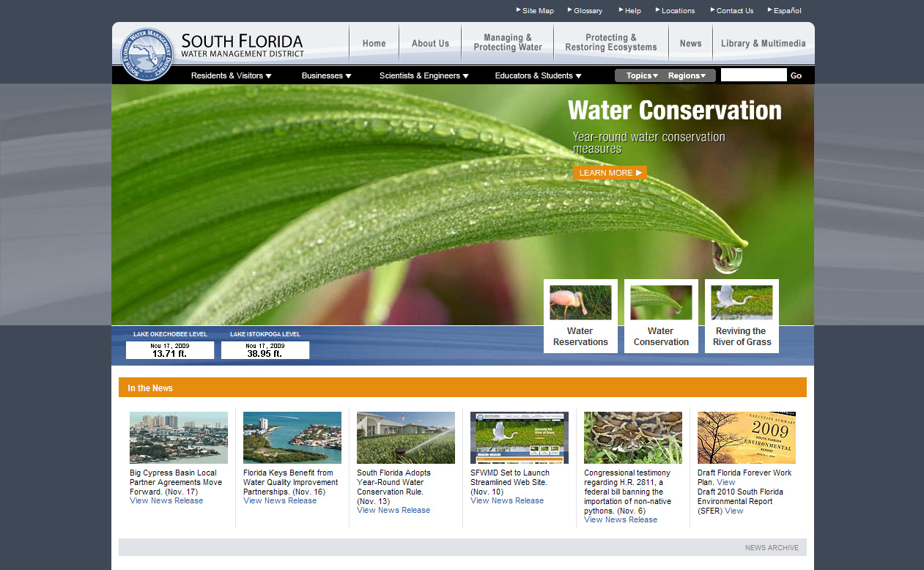Open Reviving the River of Grass card

[742, 316]
